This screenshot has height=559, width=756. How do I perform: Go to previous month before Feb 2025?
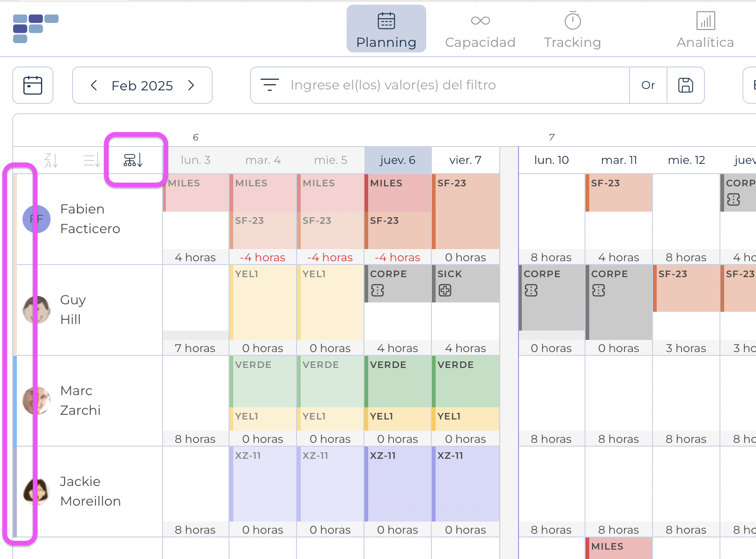point(94,85)
